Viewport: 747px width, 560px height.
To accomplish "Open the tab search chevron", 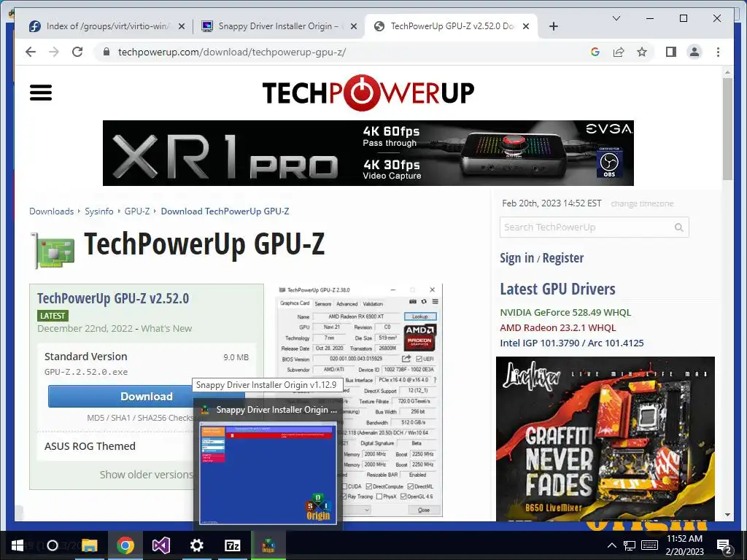I will 616,18.
